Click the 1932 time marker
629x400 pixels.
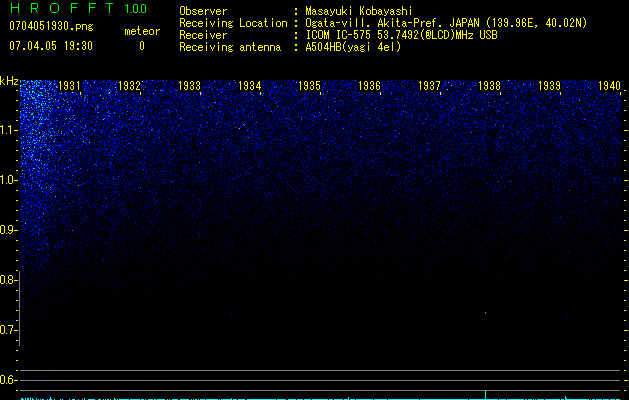coord(130,85)
